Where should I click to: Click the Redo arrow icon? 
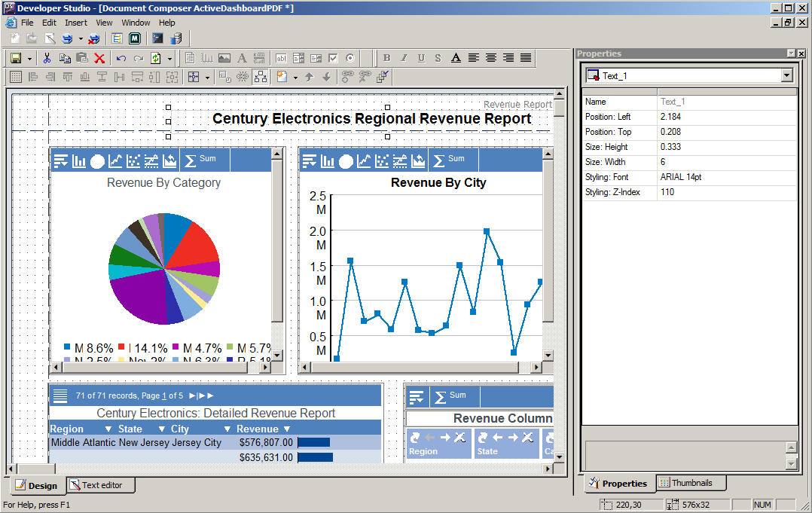pos(139,58)
